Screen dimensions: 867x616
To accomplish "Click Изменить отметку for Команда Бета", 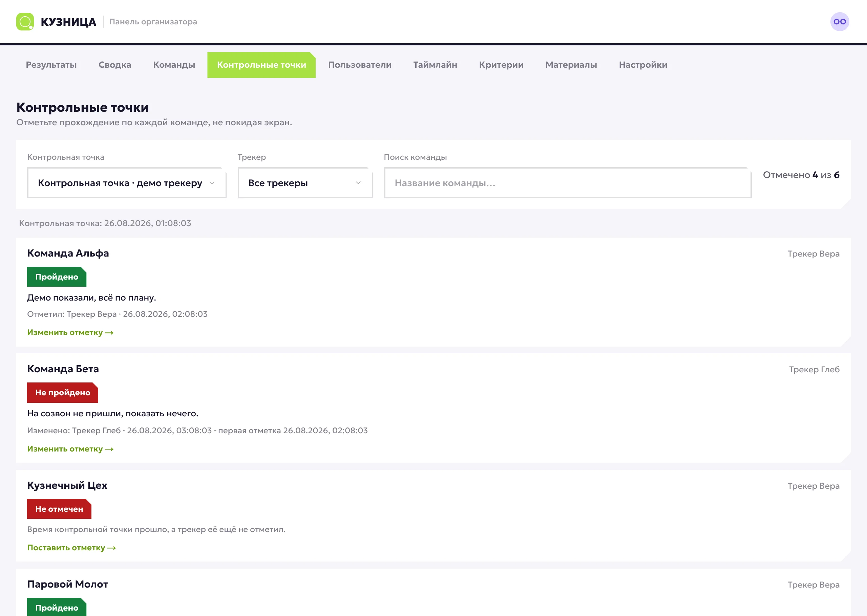I will (70, 449).
